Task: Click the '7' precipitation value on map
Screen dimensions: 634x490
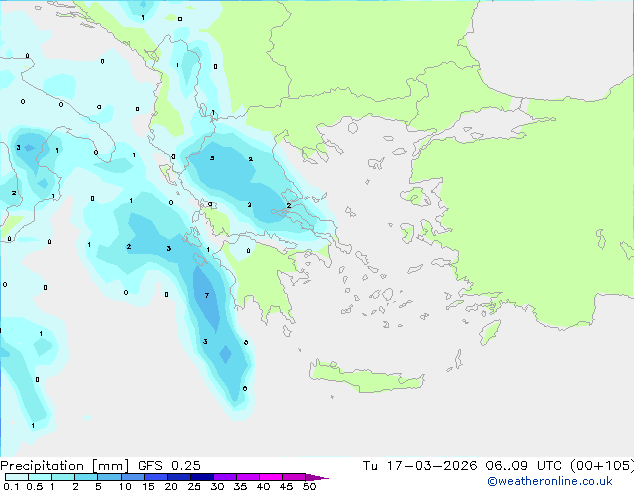Action: tap(207, 296)
